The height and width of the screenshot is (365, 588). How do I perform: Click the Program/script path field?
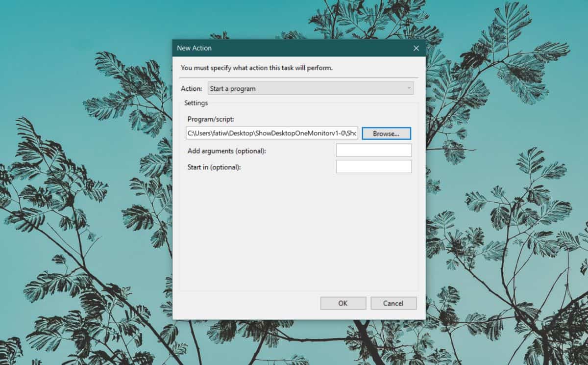pos(272,133)
